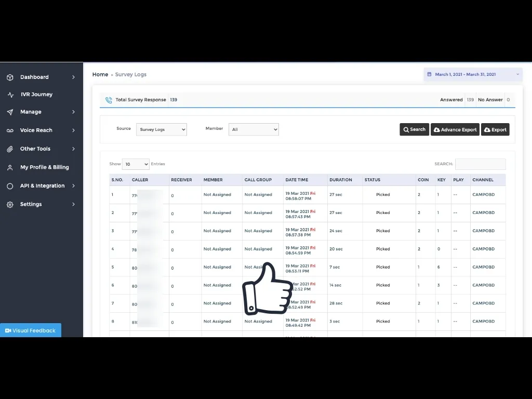Open the Visual Feedback button

pyautogui.click(x=31, y=330)
